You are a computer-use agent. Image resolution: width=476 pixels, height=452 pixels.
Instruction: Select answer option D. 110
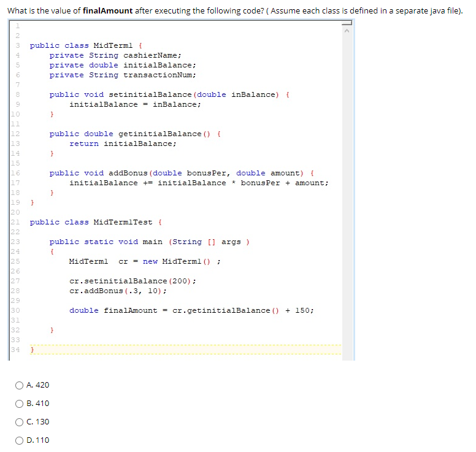pyautogui.click(x=19, y=440)
